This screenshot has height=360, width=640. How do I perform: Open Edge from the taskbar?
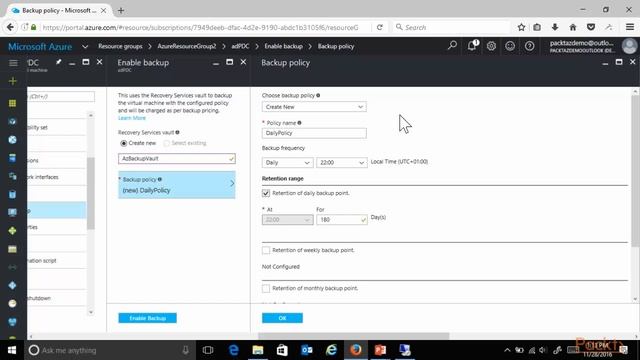[233, 350]
